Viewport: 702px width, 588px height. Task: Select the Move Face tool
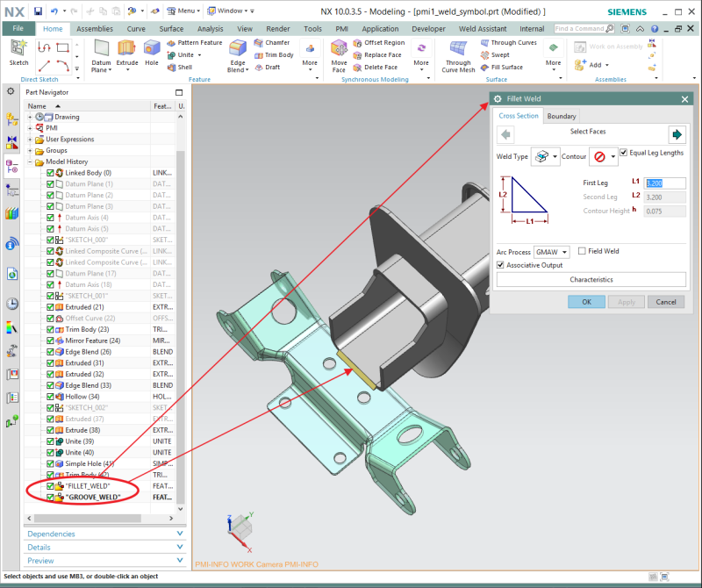tap(339, 56)
